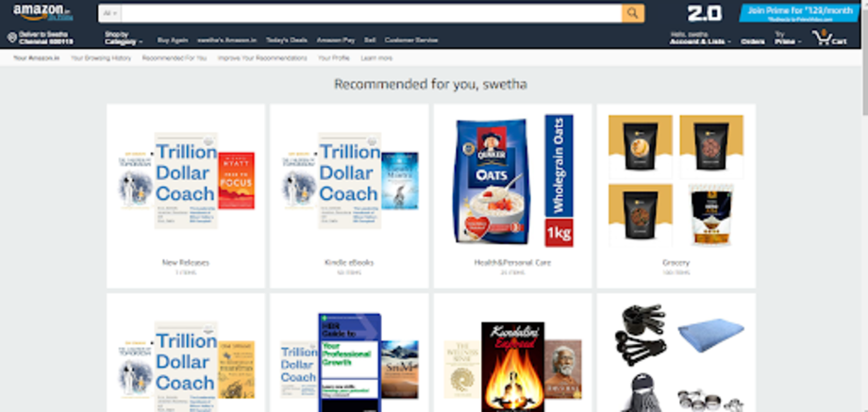
Task: Open Today's Deals link
Action: (x=286, y=41)
